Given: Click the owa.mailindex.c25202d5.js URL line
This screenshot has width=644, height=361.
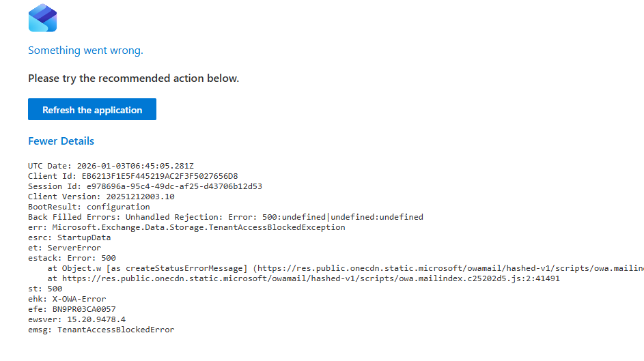Looking at the screenshot, I should (x=303, y=278).
